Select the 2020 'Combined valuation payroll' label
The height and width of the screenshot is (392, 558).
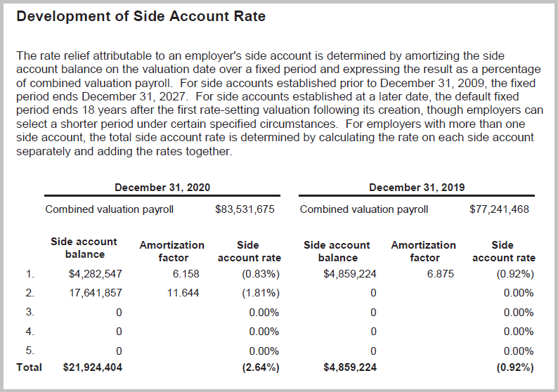[109, 209]
